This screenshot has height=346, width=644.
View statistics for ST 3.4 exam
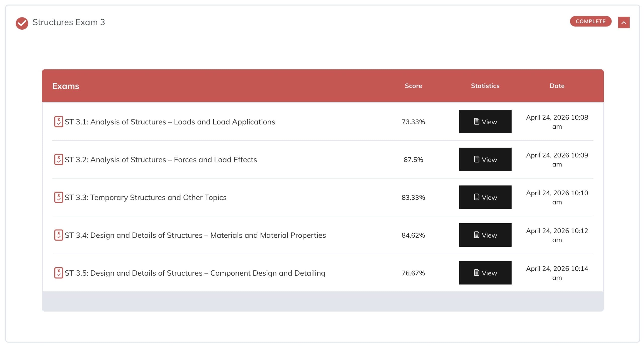[485, 235]
